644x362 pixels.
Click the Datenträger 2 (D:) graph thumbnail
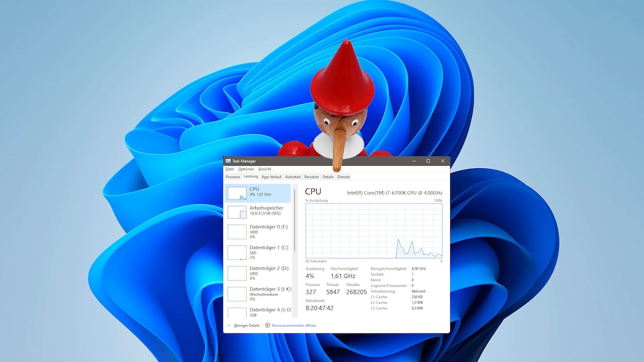pos(237,273)
